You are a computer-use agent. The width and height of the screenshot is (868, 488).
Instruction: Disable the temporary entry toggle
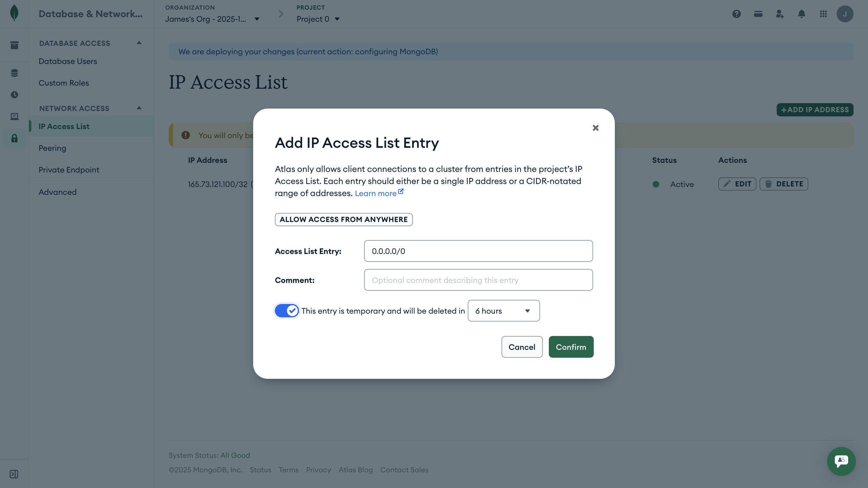pyautogui.click(x=286, y=311)
